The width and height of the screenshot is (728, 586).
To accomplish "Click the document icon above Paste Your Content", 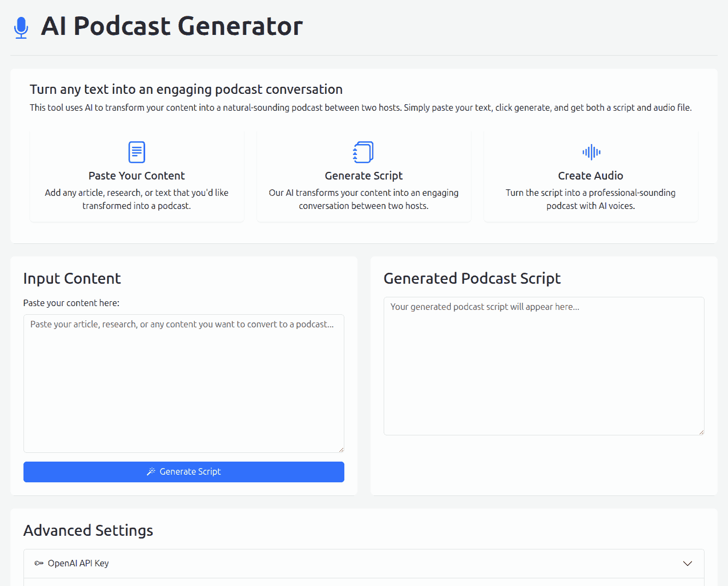I will tap(136, 152).
